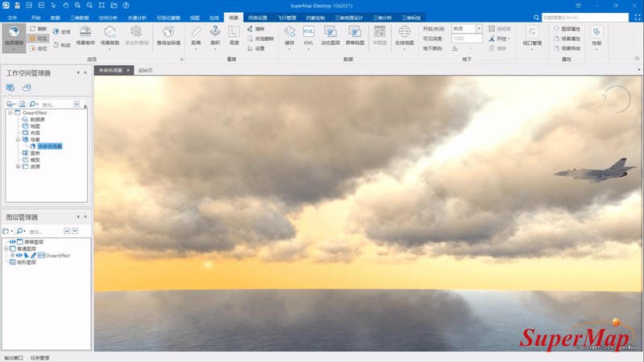
Task: Click the 全球 full globe icon
Action: click(x=56, y=31)
